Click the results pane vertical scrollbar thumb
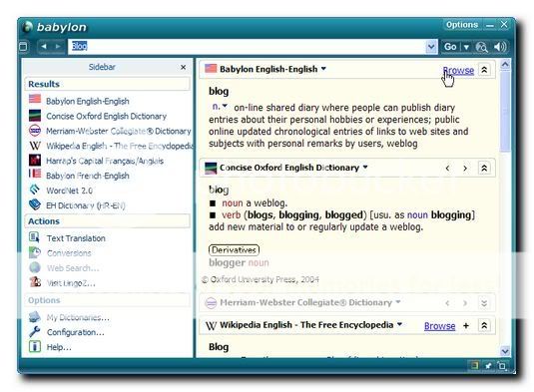Viewport: 534px width, 392px height. click(505, 112)
